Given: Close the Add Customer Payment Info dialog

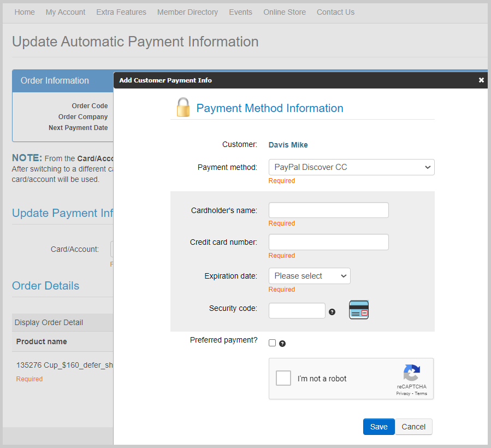Looking at the screenshot, I should [x=481, y=80].
